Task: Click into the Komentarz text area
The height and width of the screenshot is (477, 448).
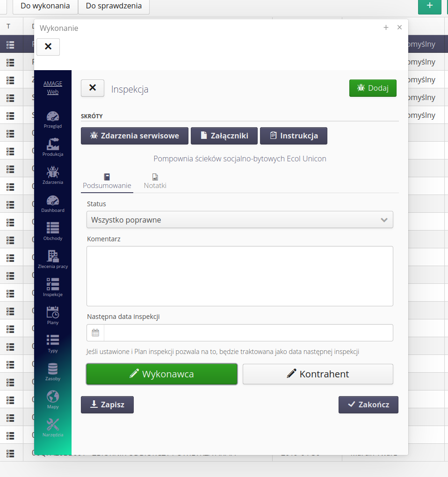Action: tap(239, 276)
